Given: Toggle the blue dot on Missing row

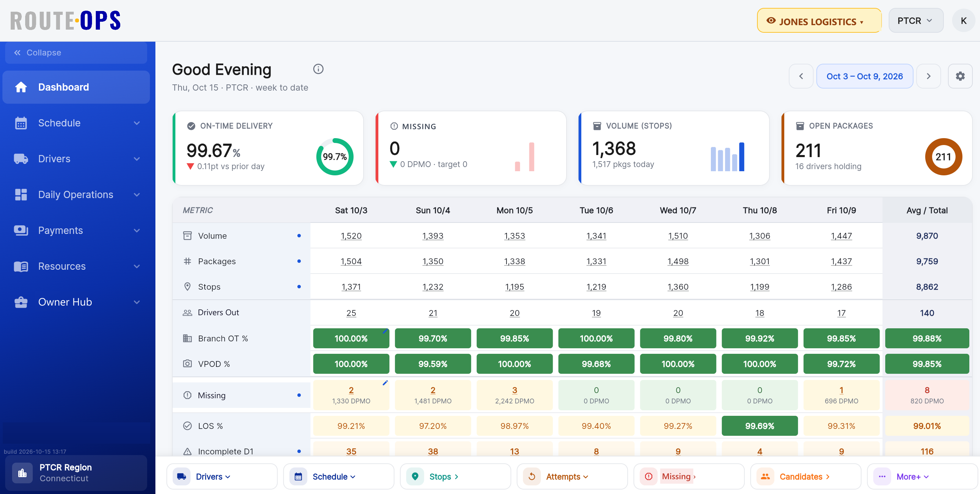Looking at the screenshot, I should pos(299,395).
